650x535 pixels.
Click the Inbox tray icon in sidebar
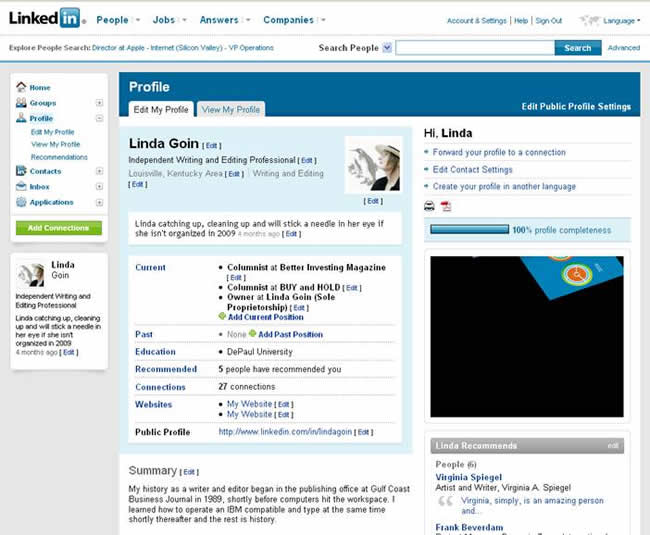(x=21, y=186)
